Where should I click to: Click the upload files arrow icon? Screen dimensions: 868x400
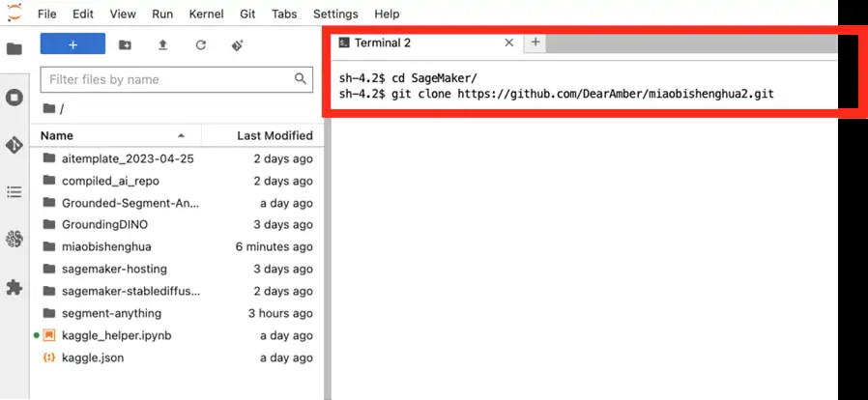pyautogui.click(x=162, y=45)
